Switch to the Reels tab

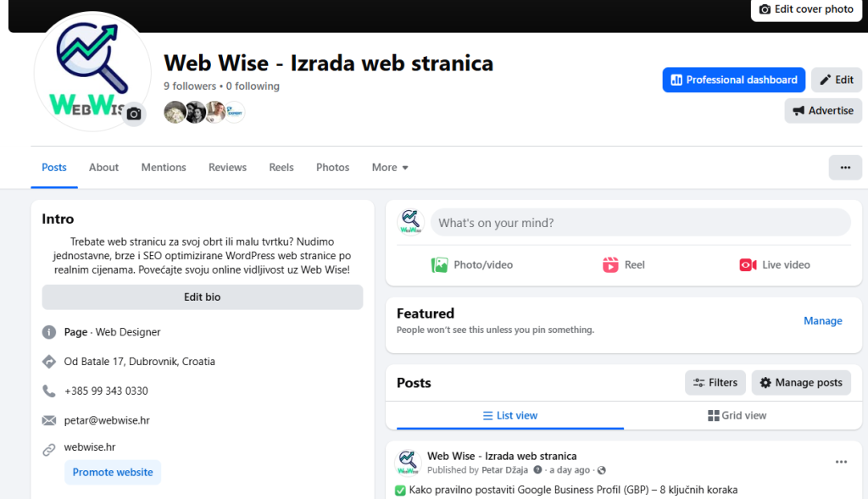(x=281, y=167)
